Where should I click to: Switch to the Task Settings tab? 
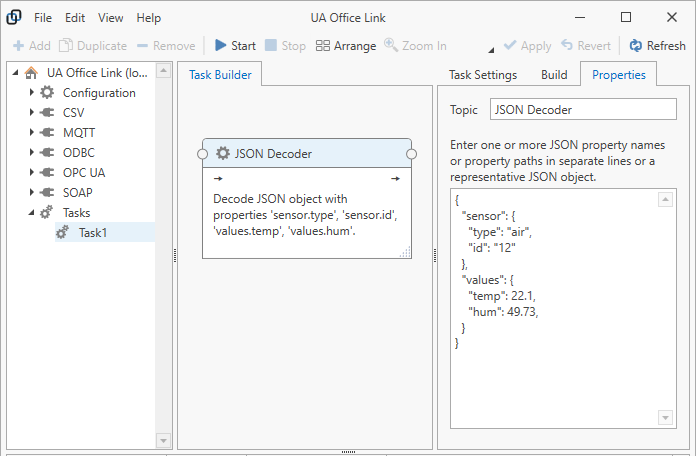click(x=482, y=75)
